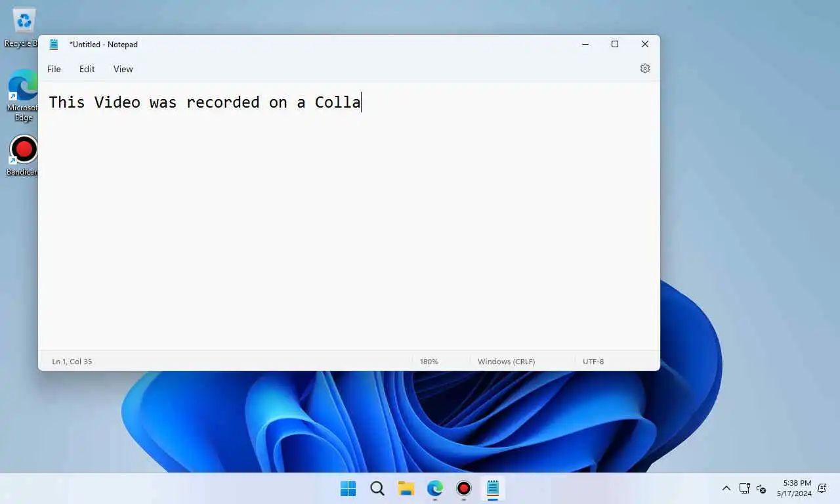The width and height of the screenshot is (840, 504).
Task: Click the UTF-8 encoding status entry
Action: (593, 362)
